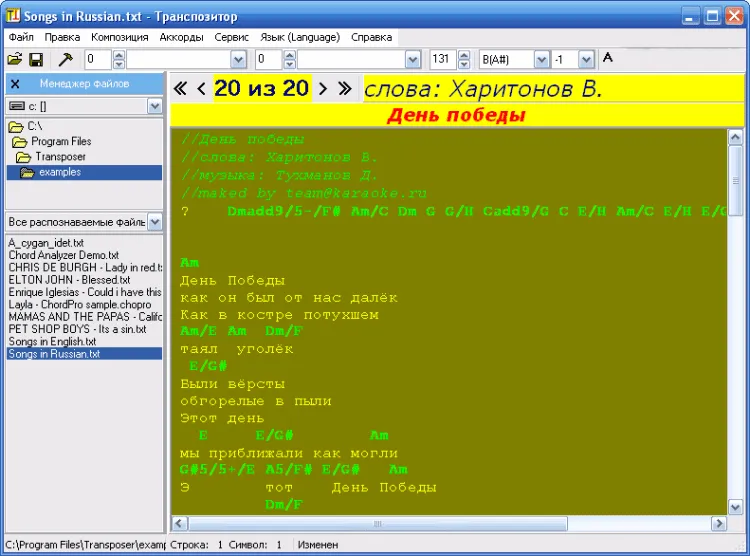Select the Transposer folder
This screenshot has width=750, height=556.
click(x=60, y=157)
